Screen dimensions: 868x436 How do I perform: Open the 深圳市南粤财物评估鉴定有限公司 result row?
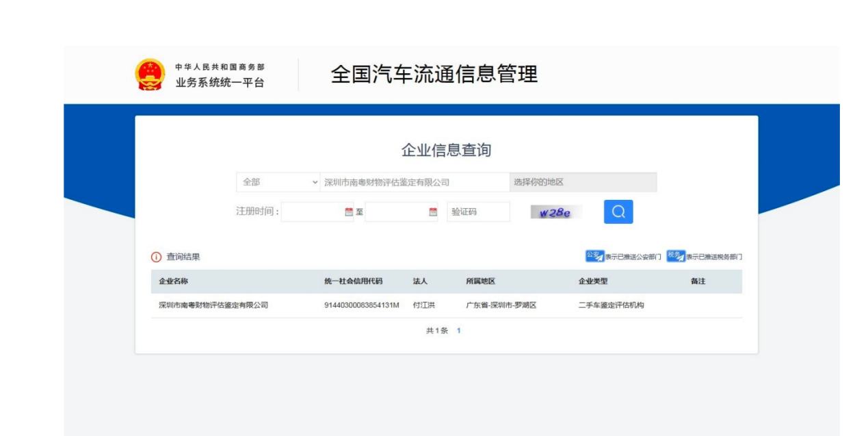pyautogui.click(x=213, y=305)
